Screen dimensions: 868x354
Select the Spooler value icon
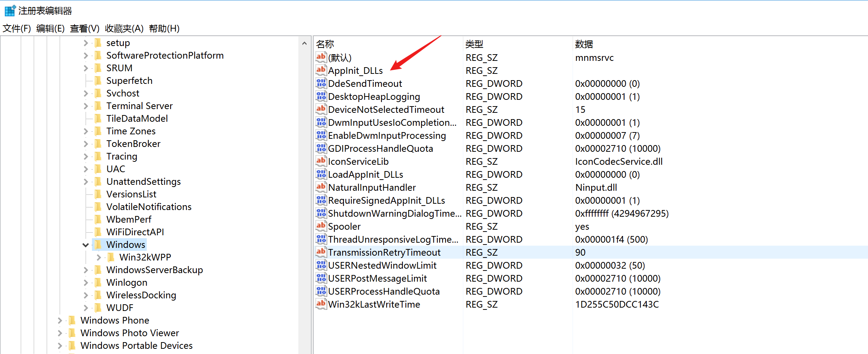[x=321, y=226]
